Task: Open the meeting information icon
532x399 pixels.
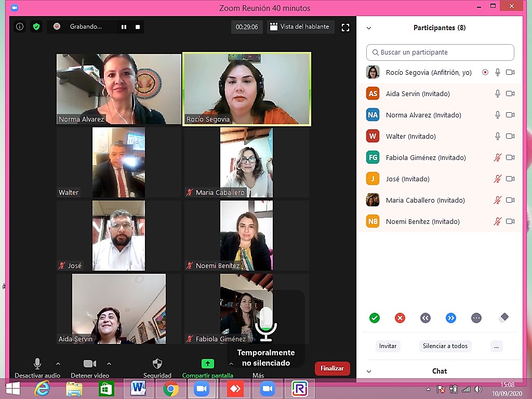Action: click(20, 26)
